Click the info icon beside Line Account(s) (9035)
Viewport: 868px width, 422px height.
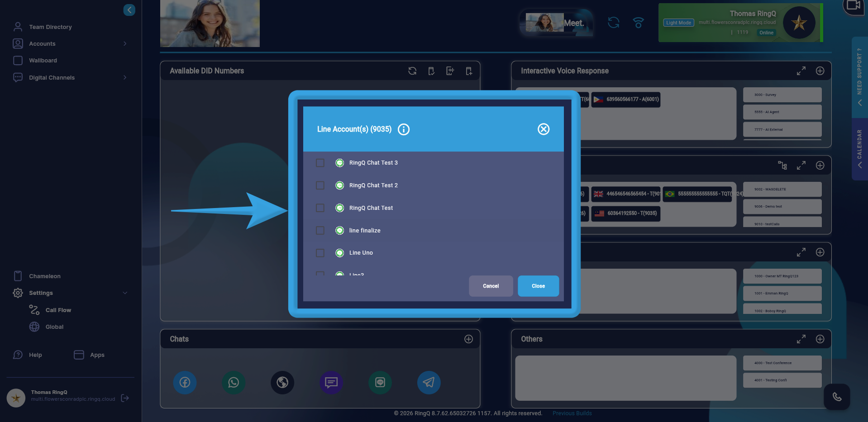click(403, 129)
